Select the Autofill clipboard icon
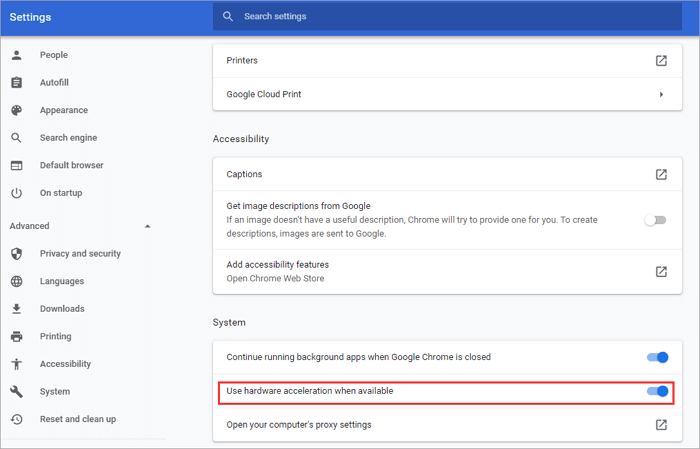The height and width of the screenshot is (449, 700). pos(17,82)
